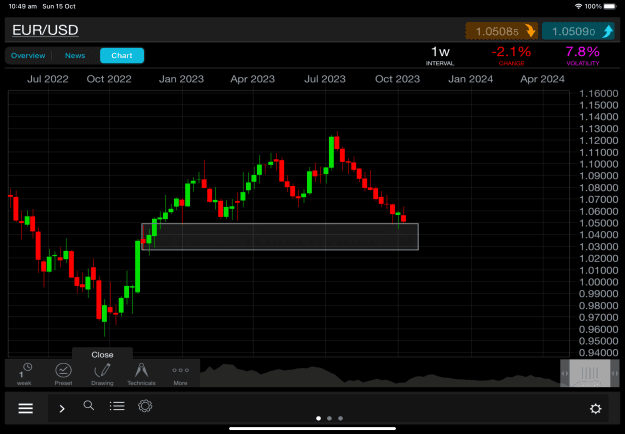Go to the third page indicator dot
Screen dimensions: 625x434
(x=340, y=418)
